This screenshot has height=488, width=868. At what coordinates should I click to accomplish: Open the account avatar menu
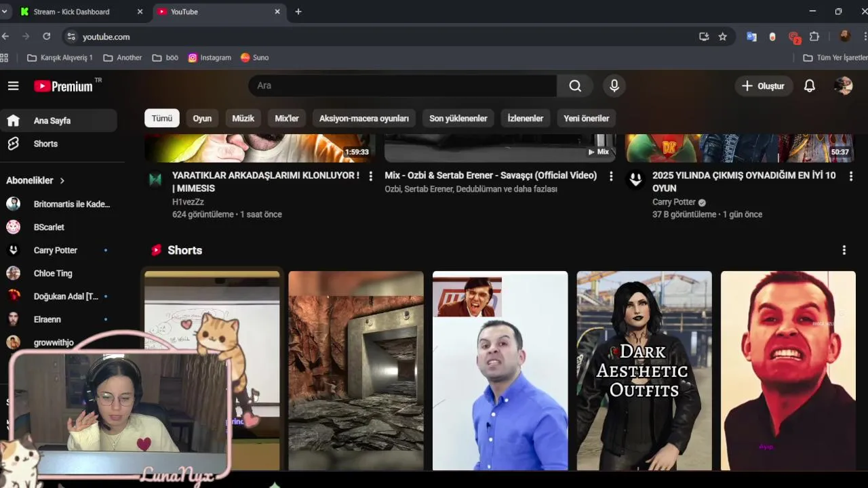tap(844, 86)
